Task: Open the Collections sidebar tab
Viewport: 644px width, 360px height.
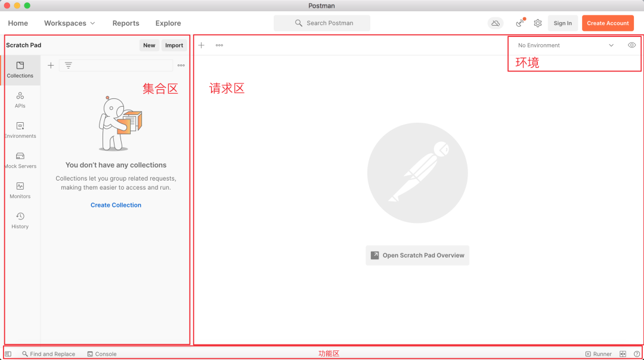Action: tap(20, 70)
